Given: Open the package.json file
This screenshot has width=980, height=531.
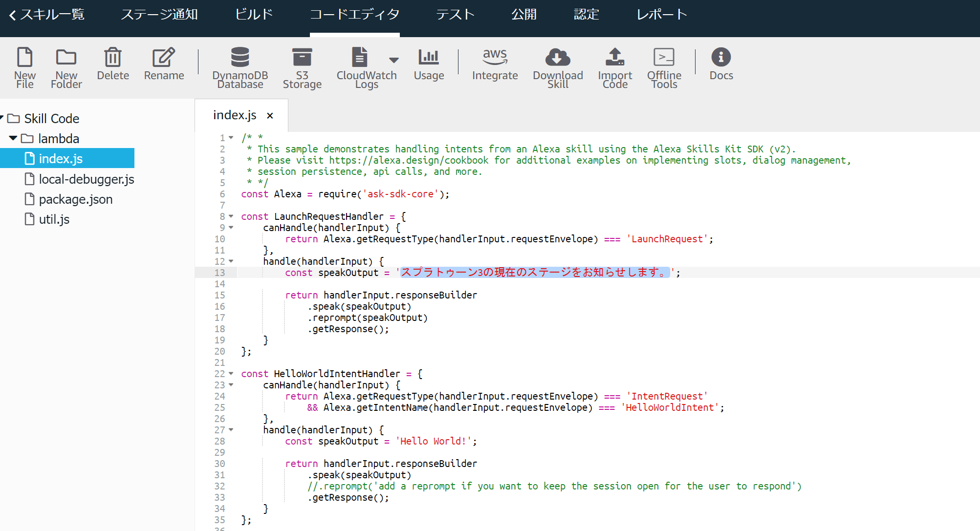Looking at the screenshot, I should click(75, 199).
